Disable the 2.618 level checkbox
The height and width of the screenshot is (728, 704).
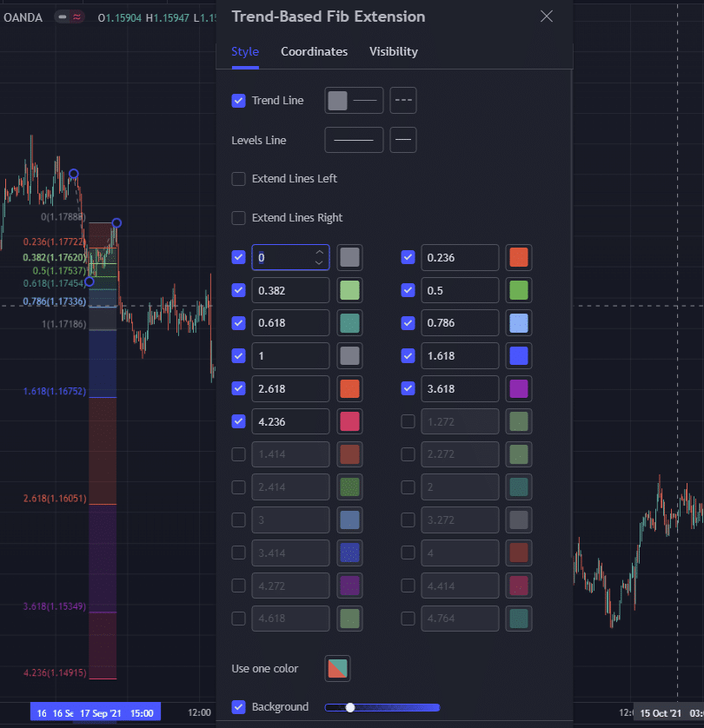coord(239,388)
